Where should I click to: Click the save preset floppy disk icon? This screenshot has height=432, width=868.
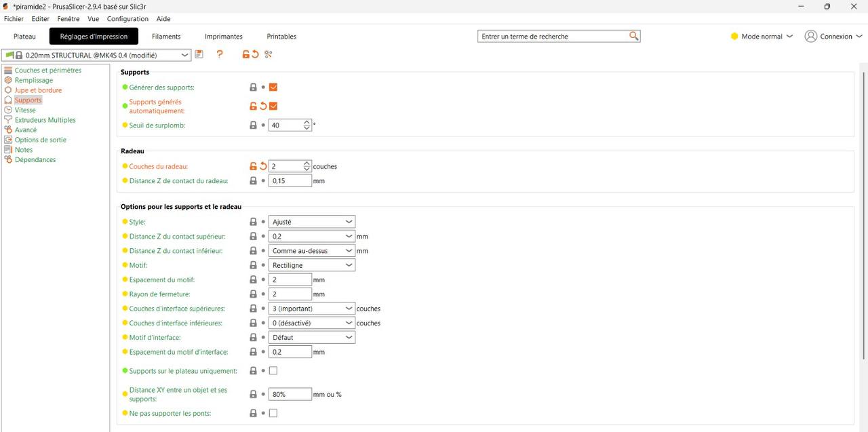coord(199,54)
